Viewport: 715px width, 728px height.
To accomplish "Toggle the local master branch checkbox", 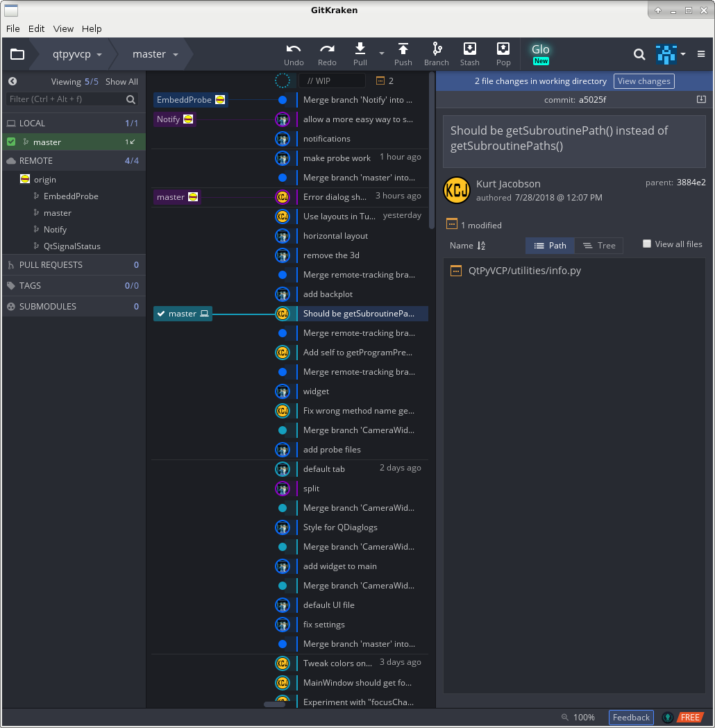I will (x=11, y=142).
